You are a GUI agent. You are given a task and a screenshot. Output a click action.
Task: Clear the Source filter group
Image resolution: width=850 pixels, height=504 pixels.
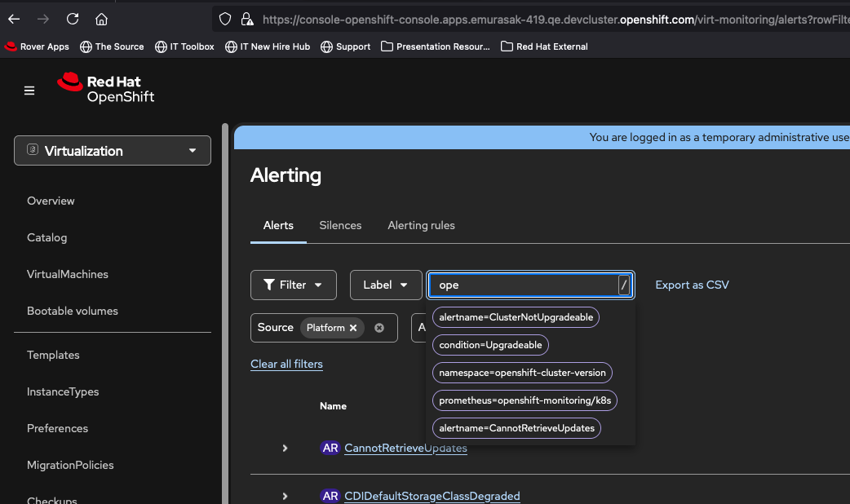(379, 328)
